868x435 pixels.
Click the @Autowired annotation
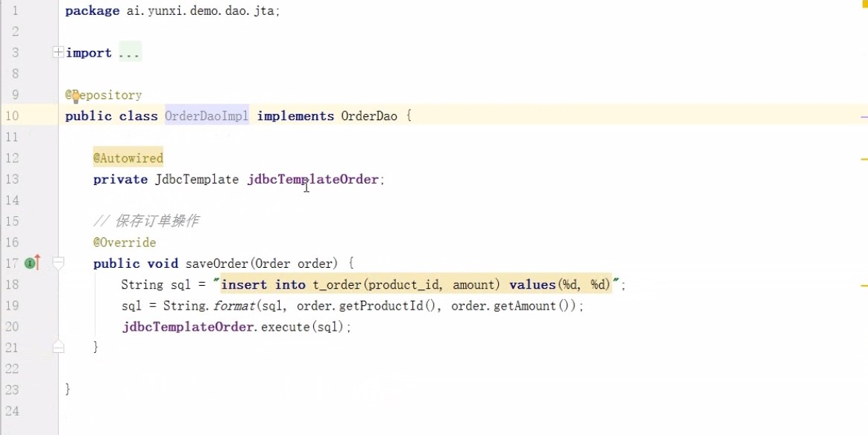tap(128, 158)
